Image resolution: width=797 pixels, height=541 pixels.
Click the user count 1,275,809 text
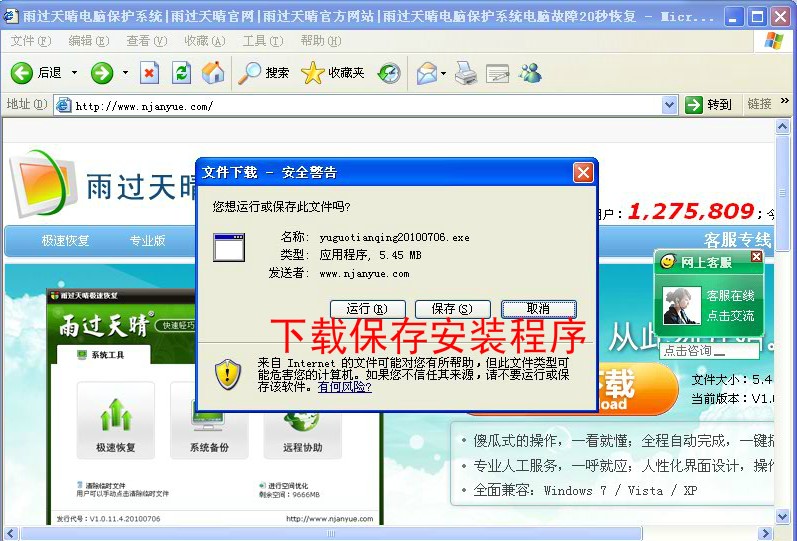691,211
